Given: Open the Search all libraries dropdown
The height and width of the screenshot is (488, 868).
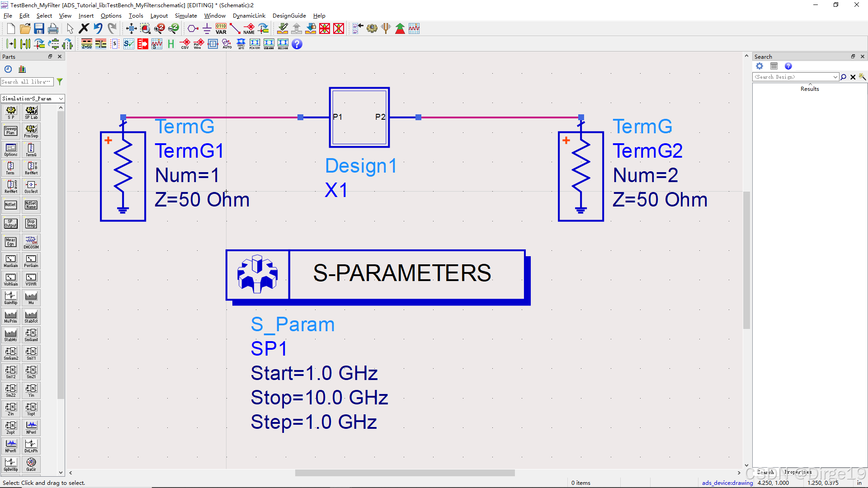Looking at the screenshot, I should tap(27, 82).
